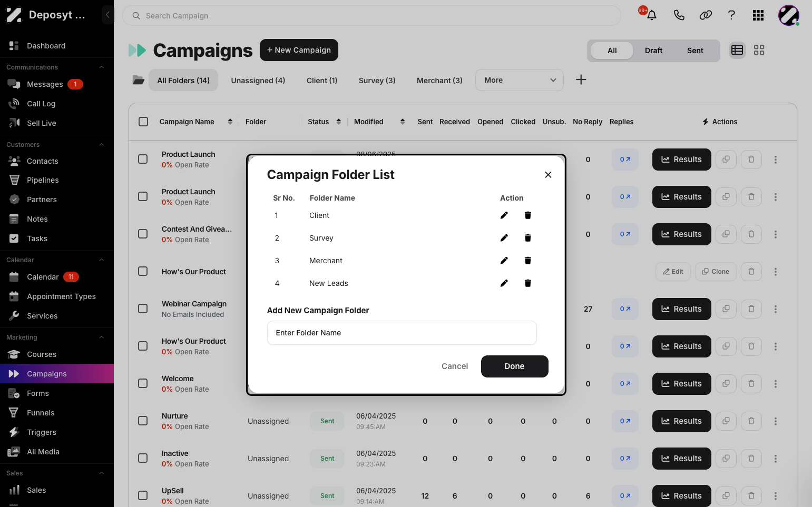The image size is (812, 507).
Task: Delete the UpSell campaign
Action: tap(751, 495)
